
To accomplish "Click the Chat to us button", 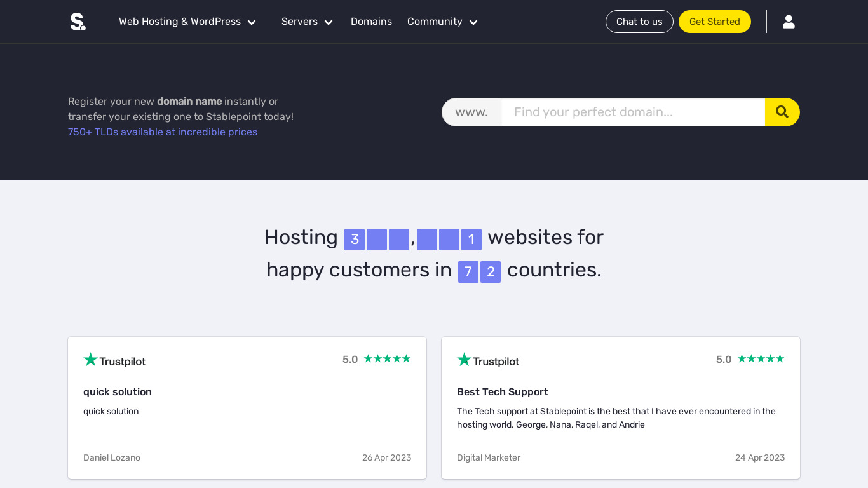I will [639, 22].
